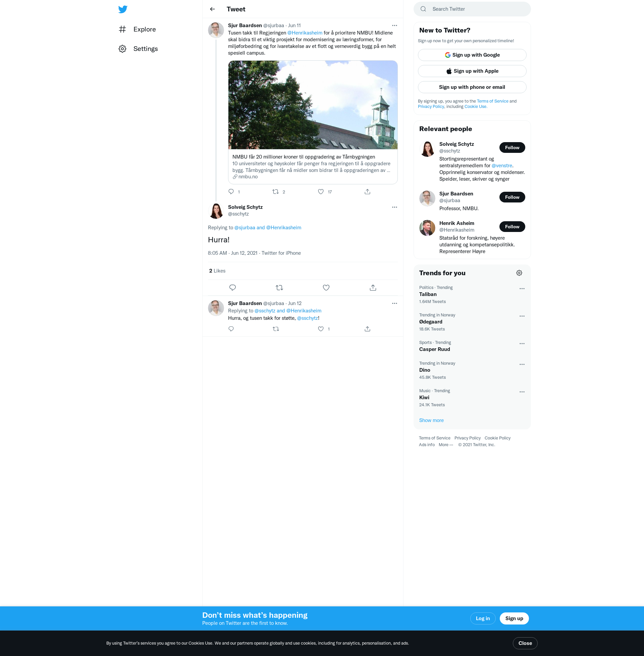Follow Sjur Baardsen
This screenshot has height=656, width=644.
512,197
